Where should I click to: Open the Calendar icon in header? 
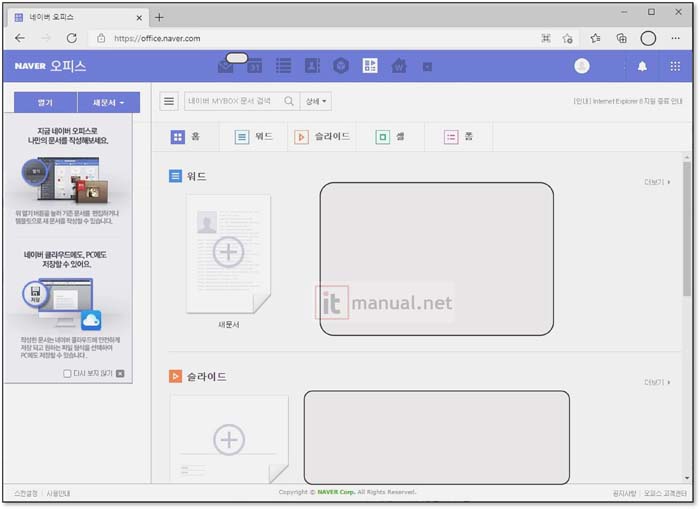pos(255,67)
